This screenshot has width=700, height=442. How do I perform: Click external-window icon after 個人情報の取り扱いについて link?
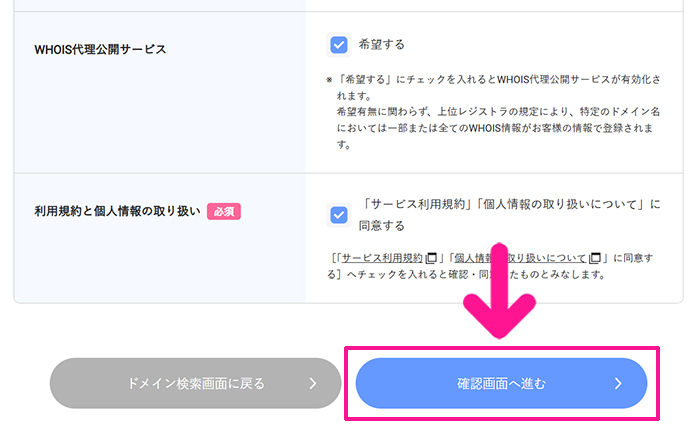[594, 257]
